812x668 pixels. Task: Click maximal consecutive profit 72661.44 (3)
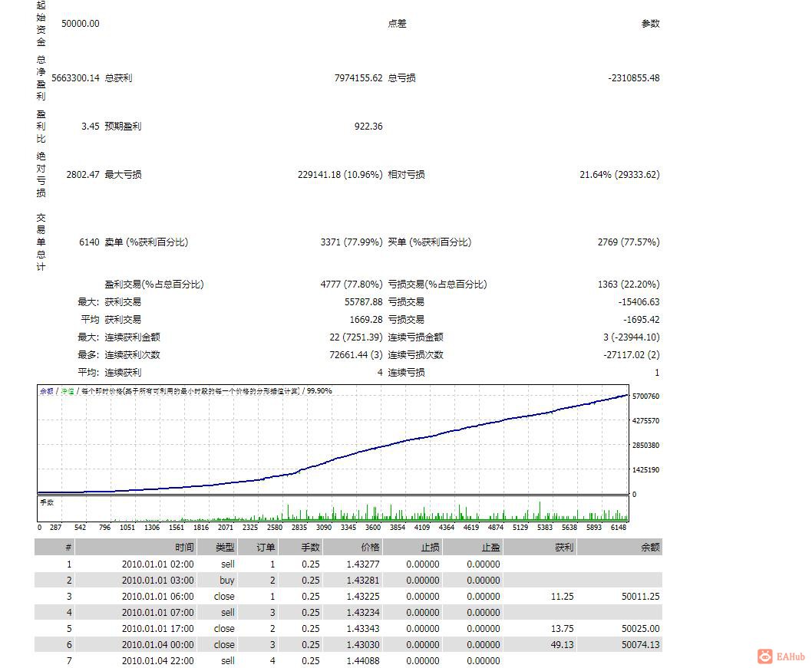(356, 355)
